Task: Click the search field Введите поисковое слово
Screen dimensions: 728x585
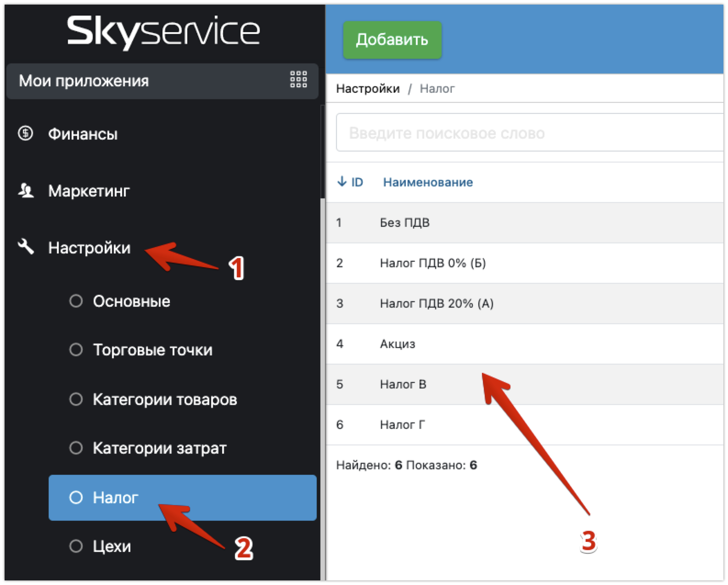Action: point(528,133)
